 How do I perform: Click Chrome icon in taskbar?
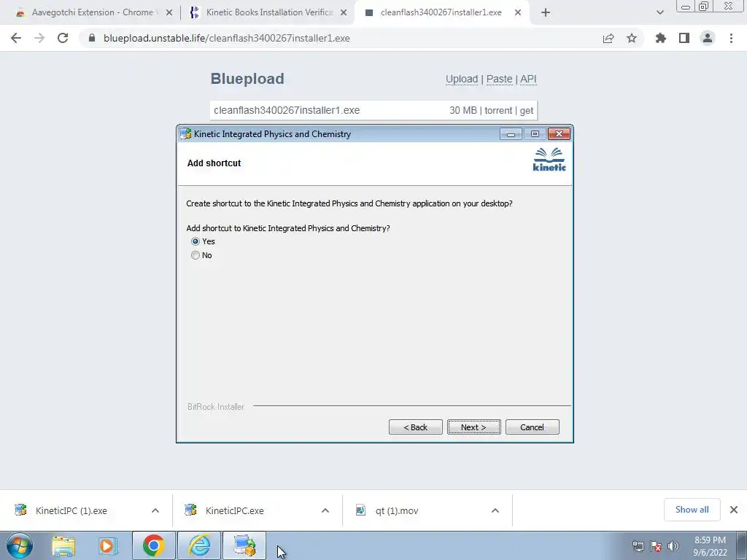(x=153, y=545)
